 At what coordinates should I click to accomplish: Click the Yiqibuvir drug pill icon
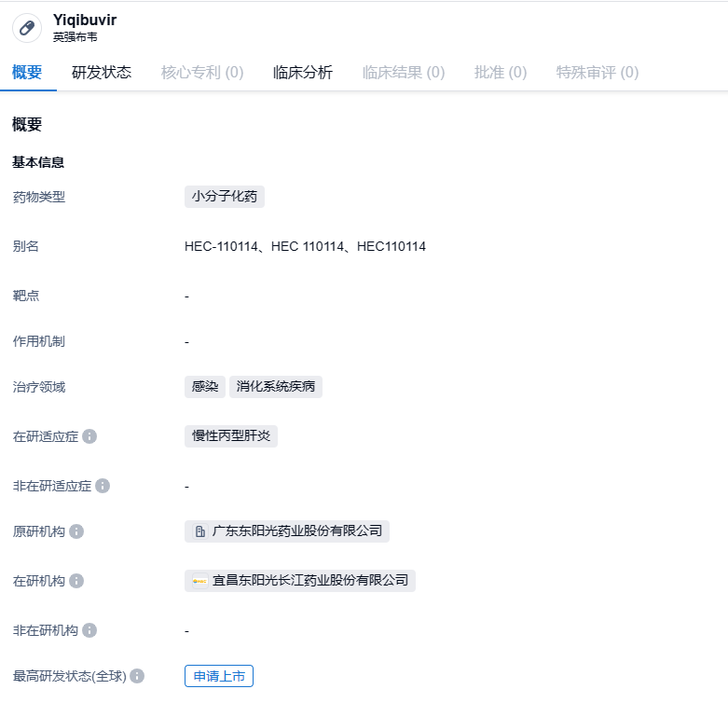tap(27, 28)
